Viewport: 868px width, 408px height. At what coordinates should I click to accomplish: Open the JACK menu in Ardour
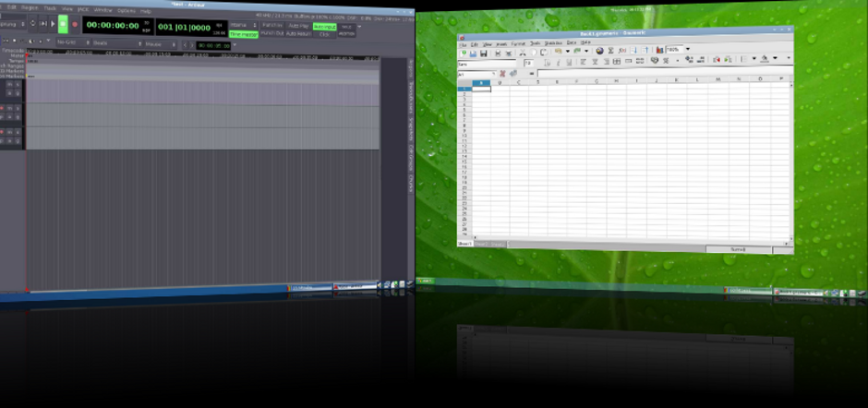[83, 9]
